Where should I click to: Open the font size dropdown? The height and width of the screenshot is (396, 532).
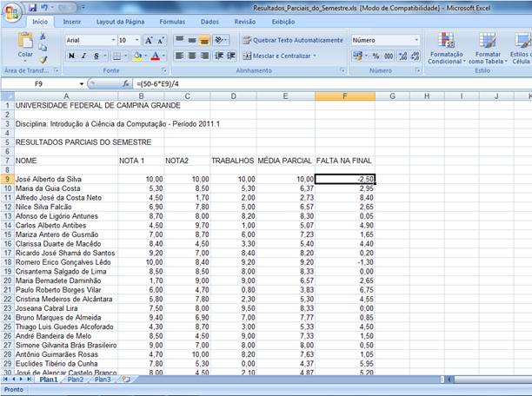coord(136,40)
